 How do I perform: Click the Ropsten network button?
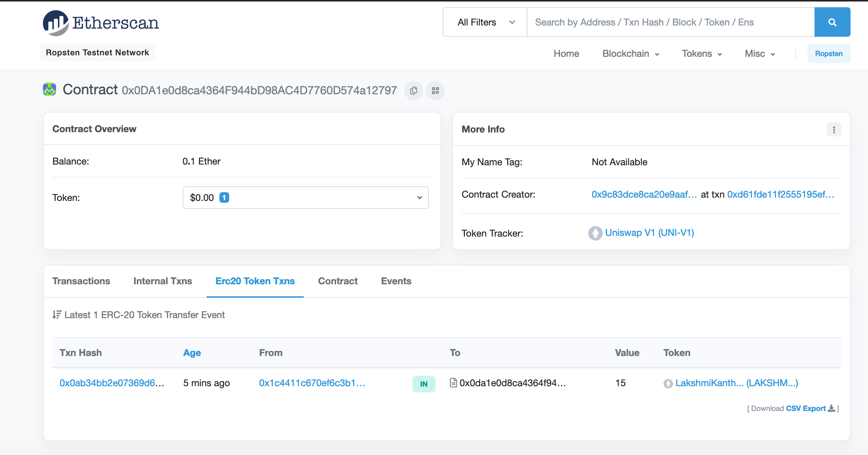(829, 54)
